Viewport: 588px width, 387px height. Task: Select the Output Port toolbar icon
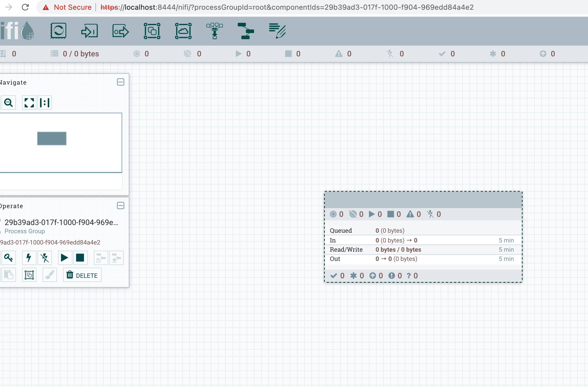tap(121, 31)
